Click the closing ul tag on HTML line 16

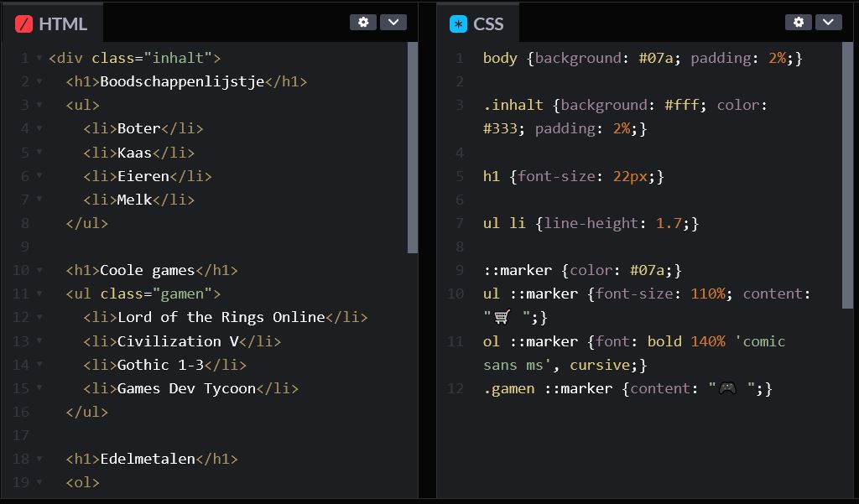pyautogui.click(x=87, y=412)
